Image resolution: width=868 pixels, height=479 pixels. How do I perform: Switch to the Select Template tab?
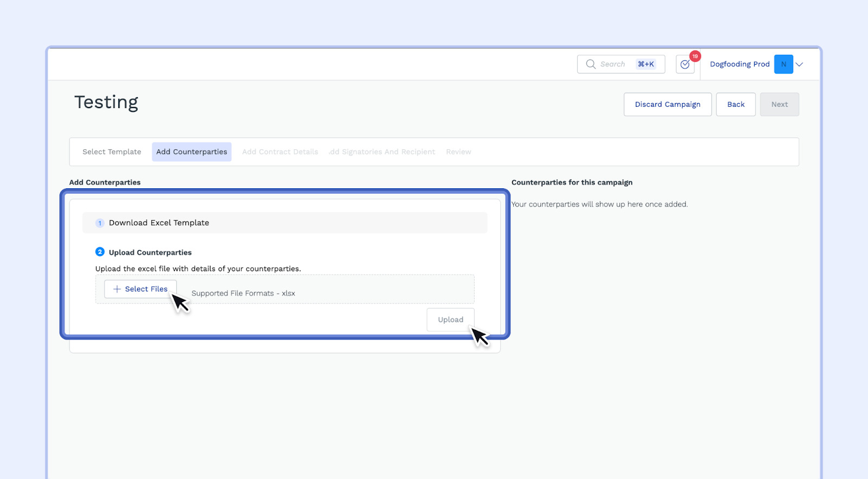(112, 152)
